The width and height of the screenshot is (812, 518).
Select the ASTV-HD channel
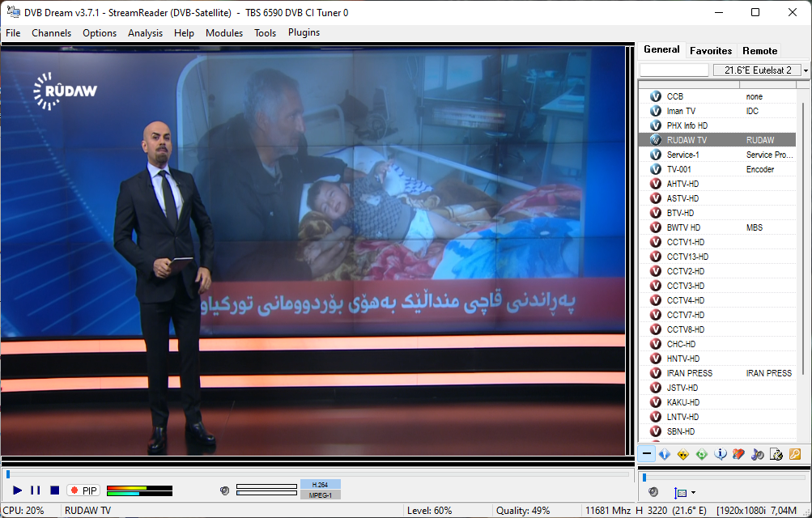click(717, 198)
